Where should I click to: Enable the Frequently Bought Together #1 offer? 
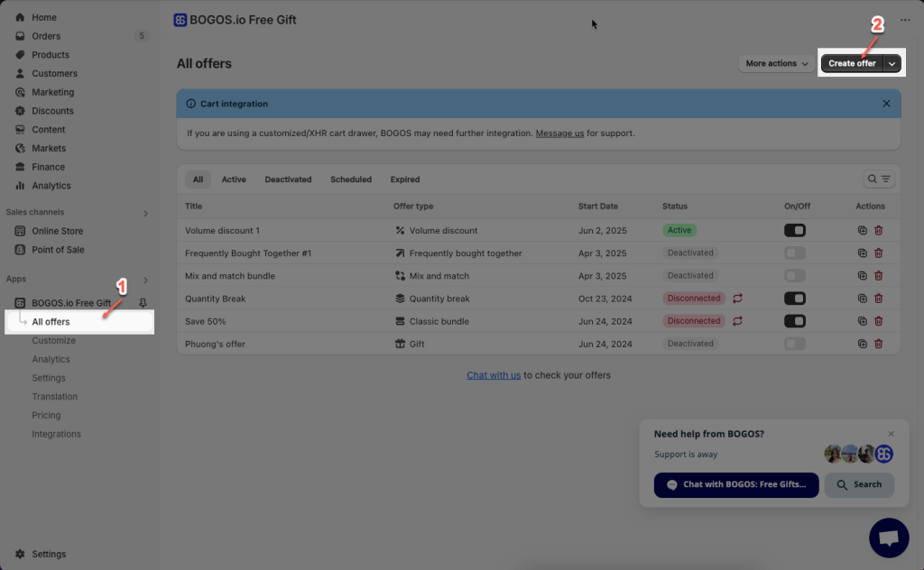coord(794,253)
